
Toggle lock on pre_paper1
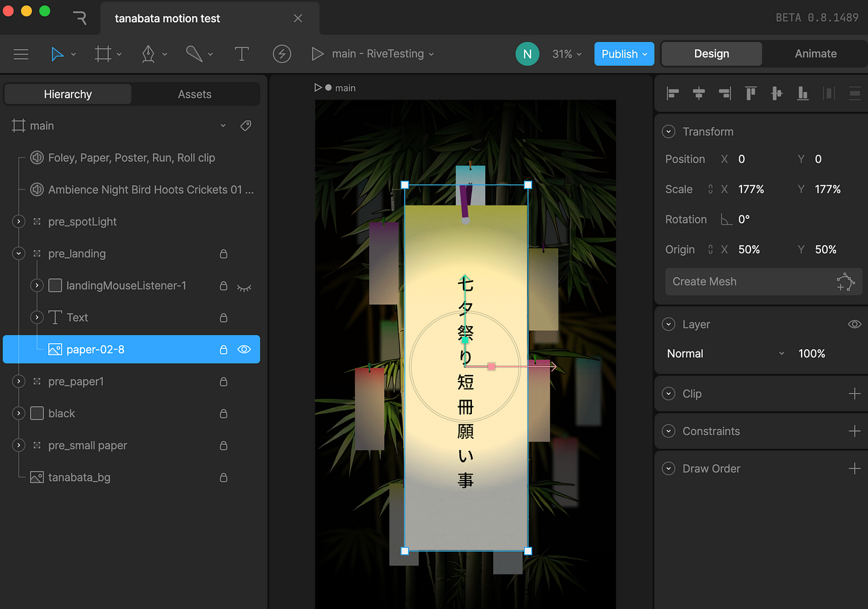point(224,382)
